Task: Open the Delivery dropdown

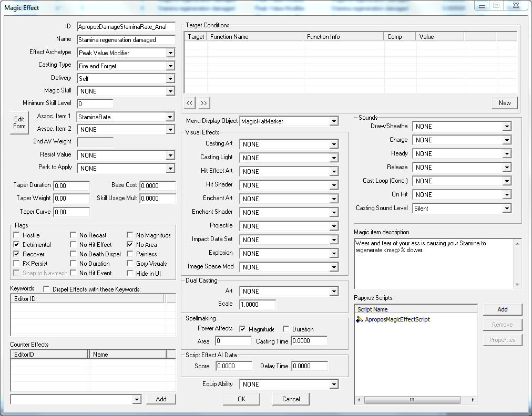Action: (x=170, y=79)
